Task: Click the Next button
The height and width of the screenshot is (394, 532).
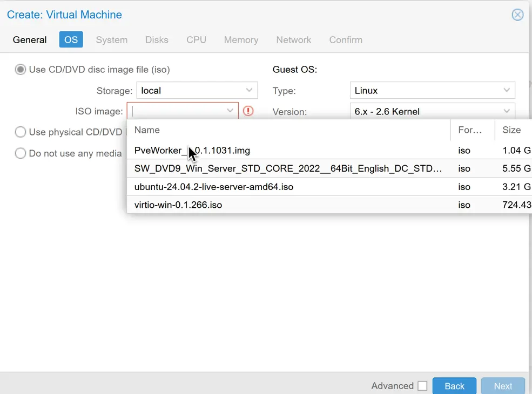Action: [x=503, y=386]
